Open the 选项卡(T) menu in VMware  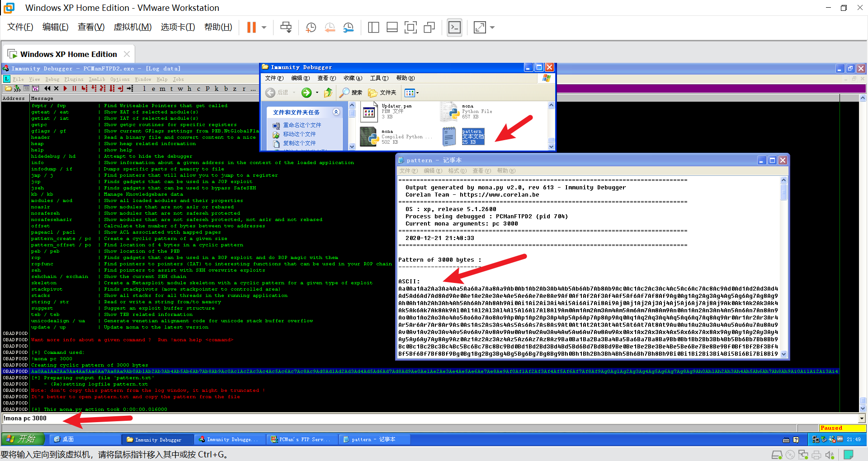pos(178,27)
